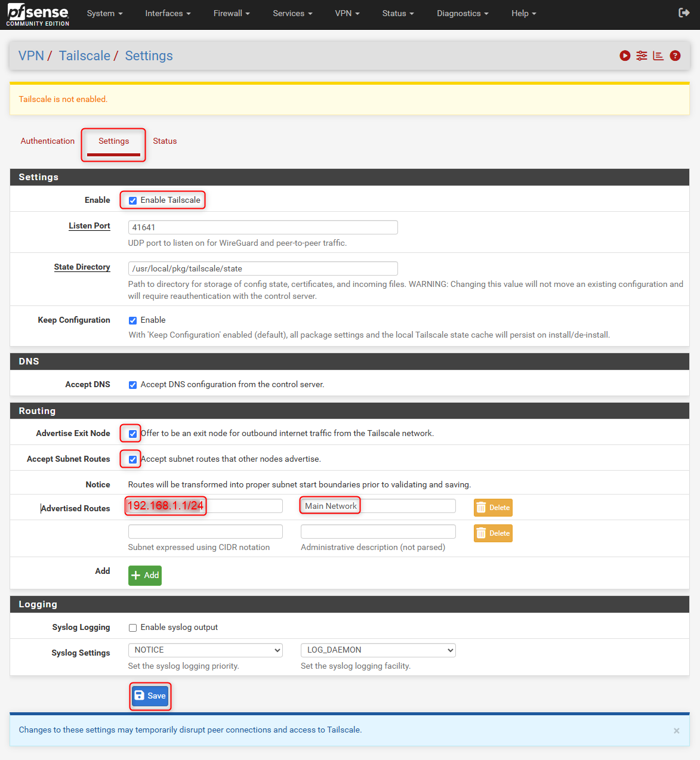Click the Tailscale breadcrumb link

point(84,55)
